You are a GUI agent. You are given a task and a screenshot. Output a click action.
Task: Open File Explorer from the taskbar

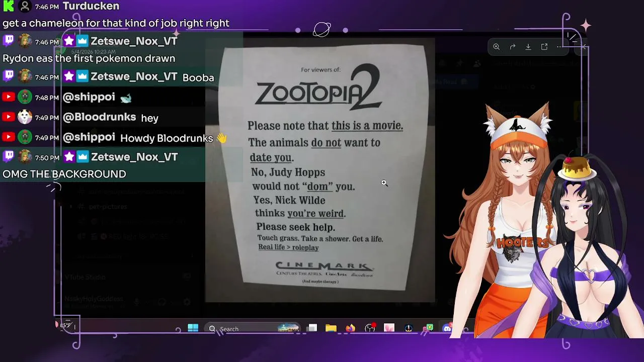(331, 328)
